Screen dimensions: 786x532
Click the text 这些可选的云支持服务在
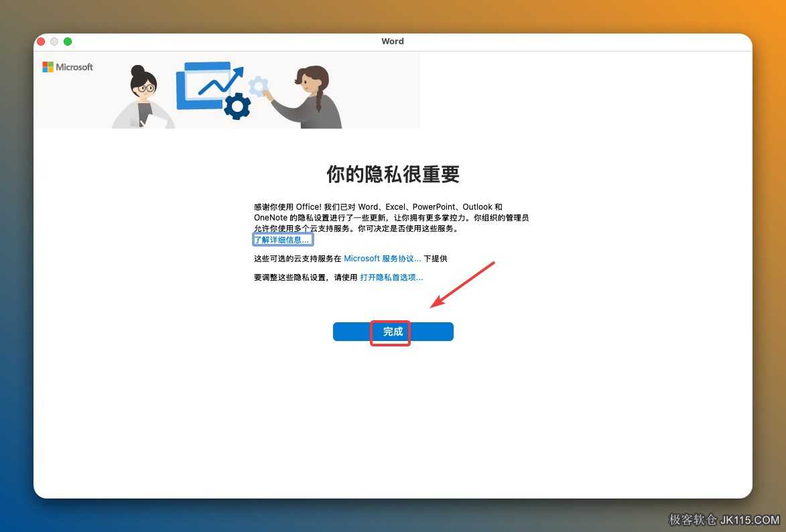click(298, 259)
